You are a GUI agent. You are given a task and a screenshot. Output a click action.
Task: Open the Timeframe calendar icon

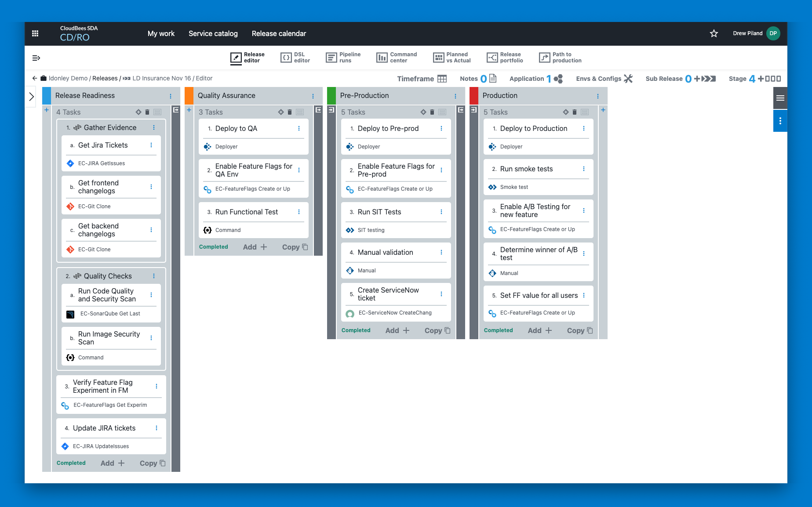click(x=442, y=79)
